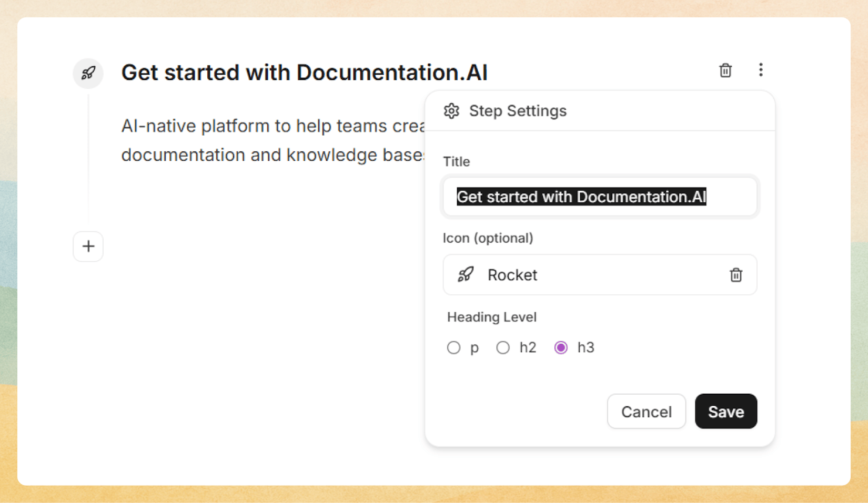Click the 'Heading Level' label
868x503 pixels.
coord(491,317)
